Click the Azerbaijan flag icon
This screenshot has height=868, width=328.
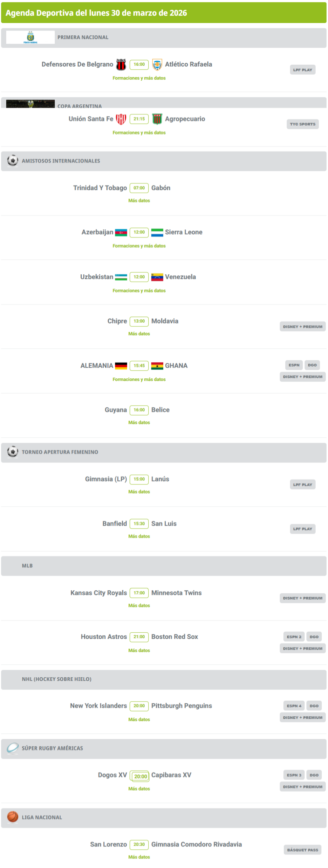[x=121, y=232]
